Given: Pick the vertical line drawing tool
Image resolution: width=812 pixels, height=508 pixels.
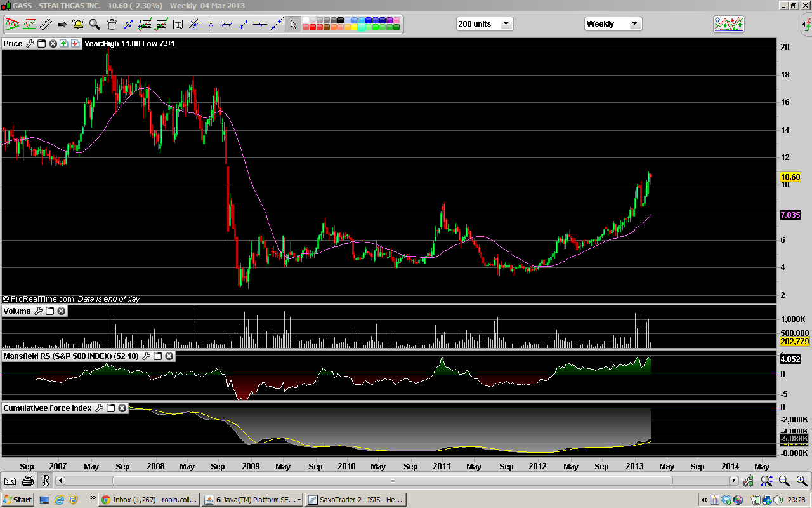Looking at the screenshot, I should point(211,25).
